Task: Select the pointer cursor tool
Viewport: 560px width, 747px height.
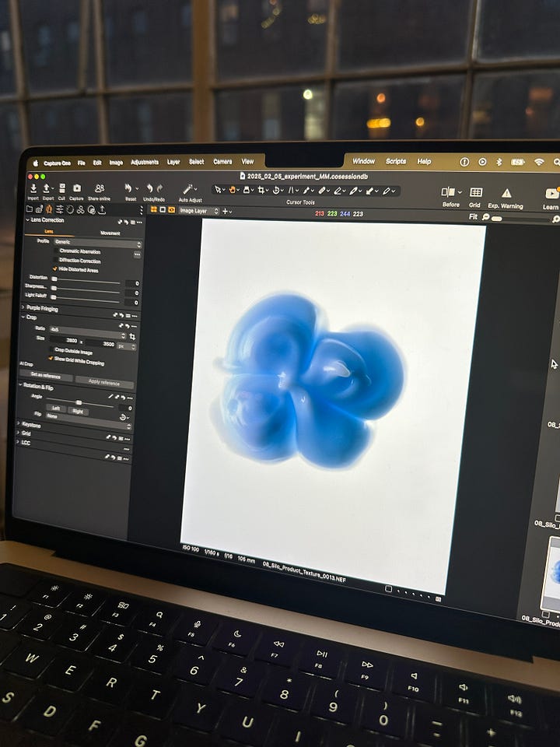Action: click(218, 190)
